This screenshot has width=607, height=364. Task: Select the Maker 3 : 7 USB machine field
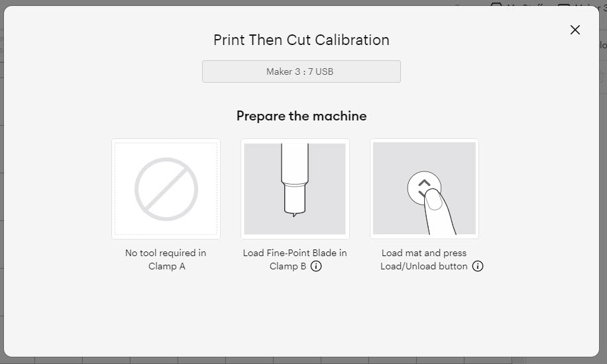click(x=301, y=71)
